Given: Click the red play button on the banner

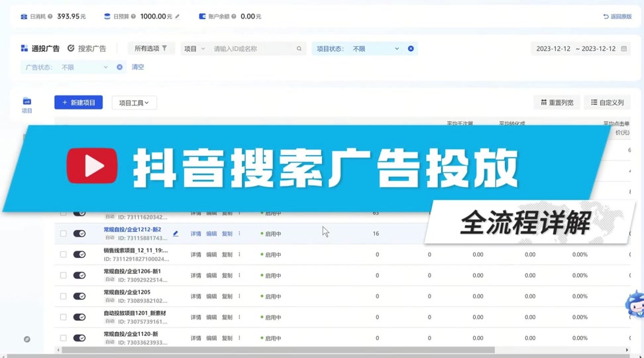Looking at the screenshot, I should pos(92,166).
